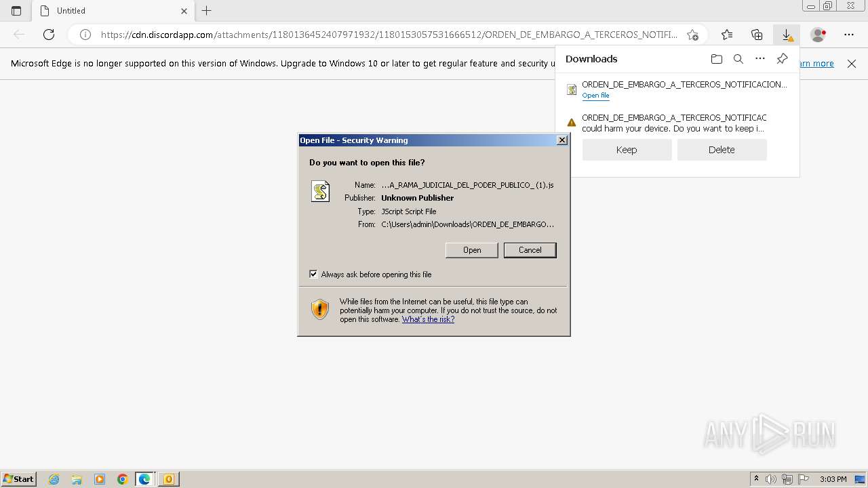Click the security shield icon in dialog
This screenshot has height=488, width=868.
pos(320,309)
